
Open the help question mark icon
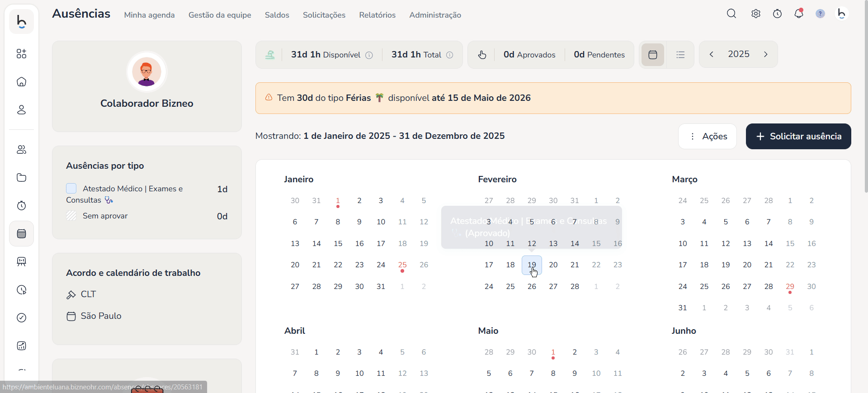(820, 14)
